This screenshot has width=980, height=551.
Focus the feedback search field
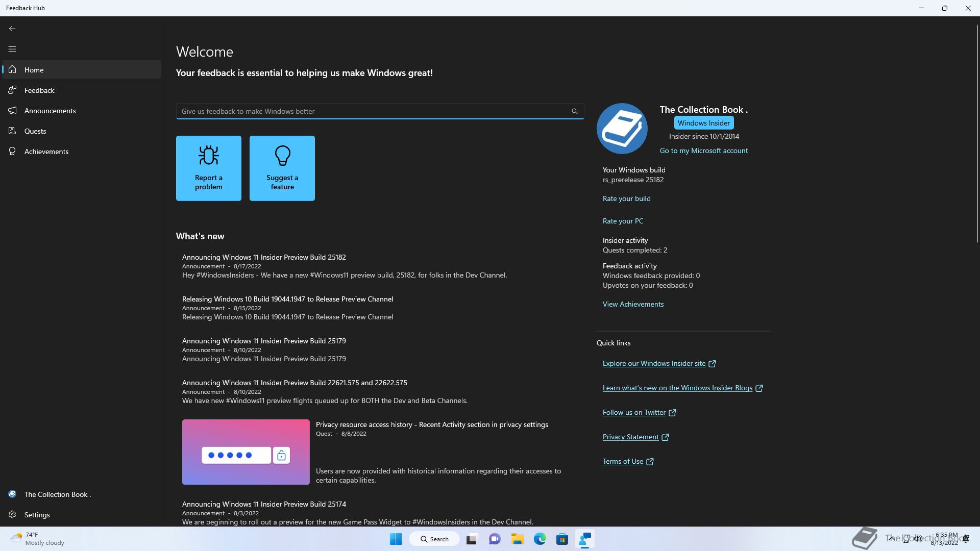click(380, 111)
